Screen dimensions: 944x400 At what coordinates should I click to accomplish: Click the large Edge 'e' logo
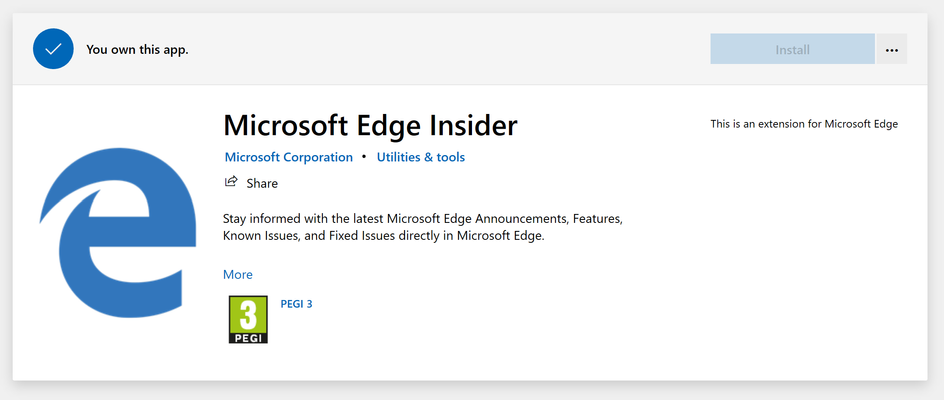(x=118, y=233)
